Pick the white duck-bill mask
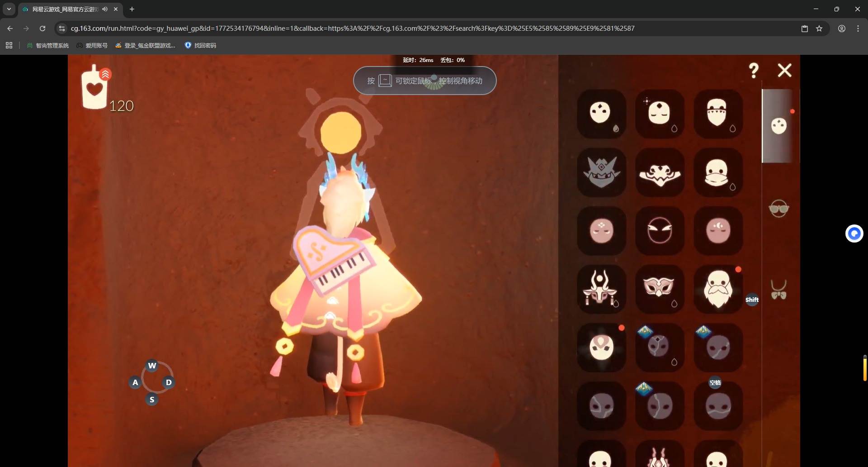 point(718,172)
